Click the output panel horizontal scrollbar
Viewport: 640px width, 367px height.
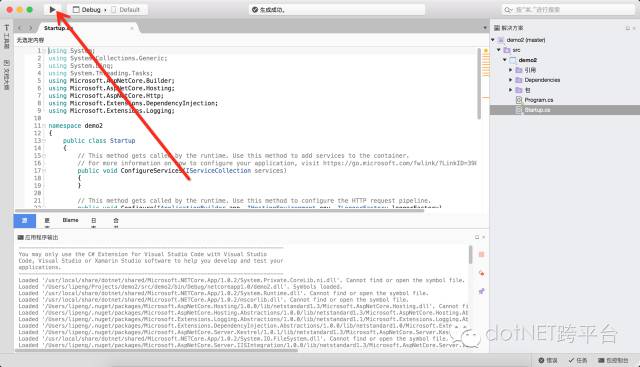pos(157,350)
